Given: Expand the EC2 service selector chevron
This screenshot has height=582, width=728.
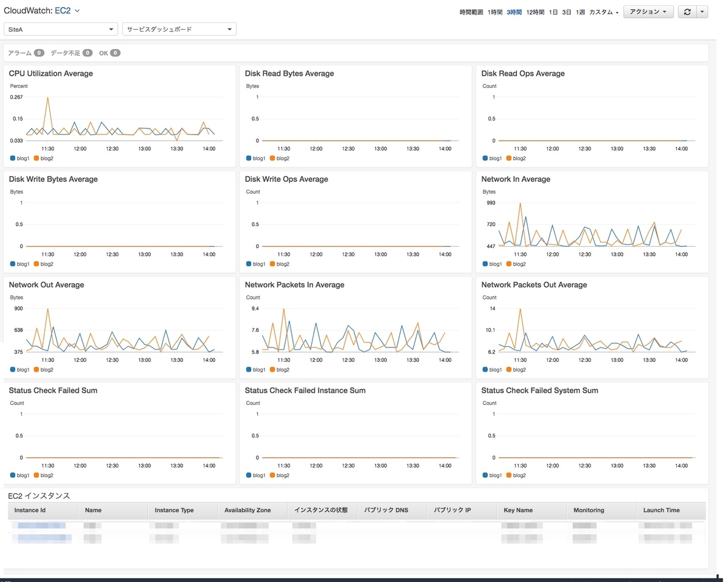Looking at the screenshot, I should (x=77, y=11).
